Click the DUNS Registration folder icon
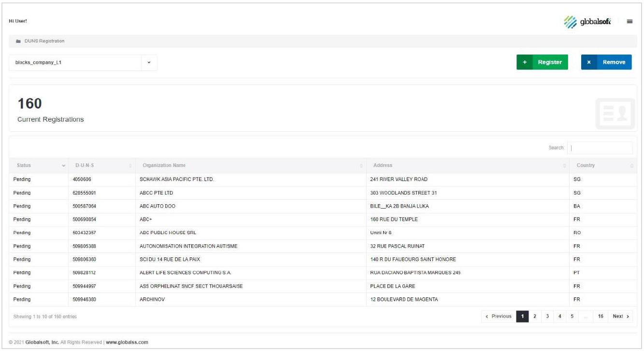Screen dimensions: 644x351 [18, 41]
